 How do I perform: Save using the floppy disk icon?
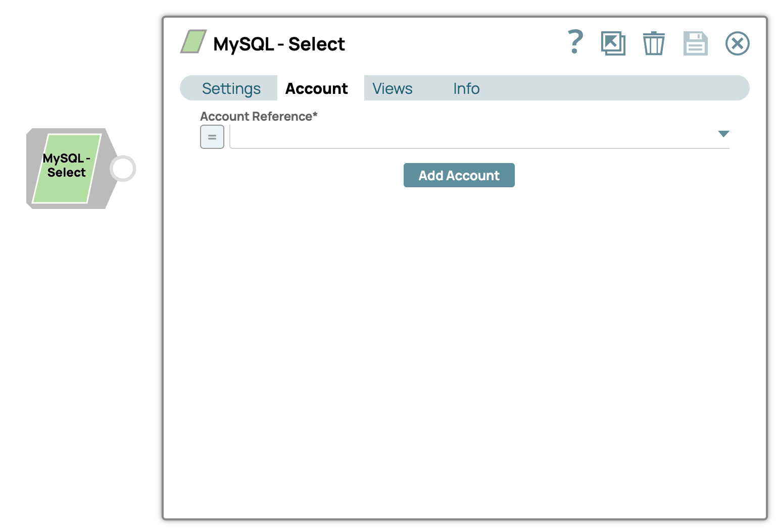coord(695,43)
